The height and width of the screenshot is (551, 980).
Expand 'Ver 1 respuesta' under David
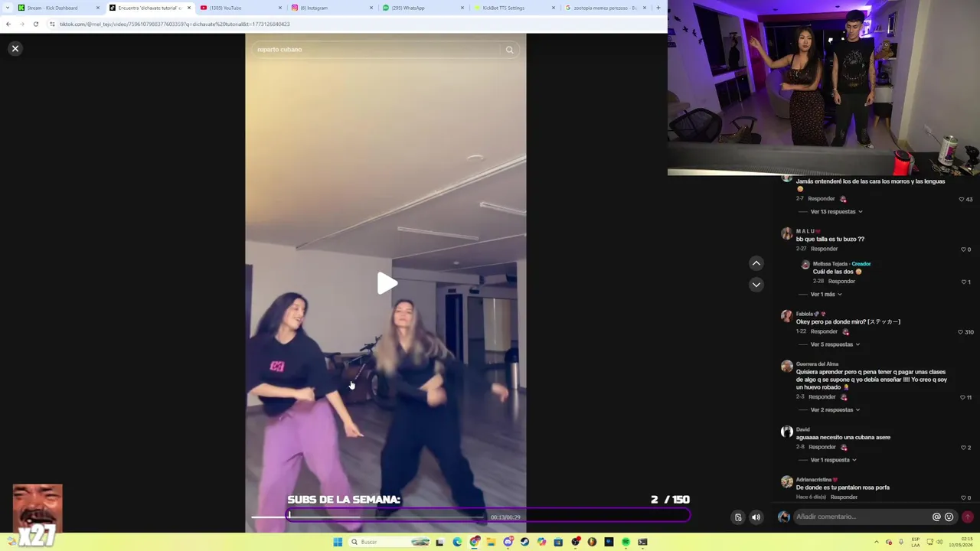tap(833, 460)
